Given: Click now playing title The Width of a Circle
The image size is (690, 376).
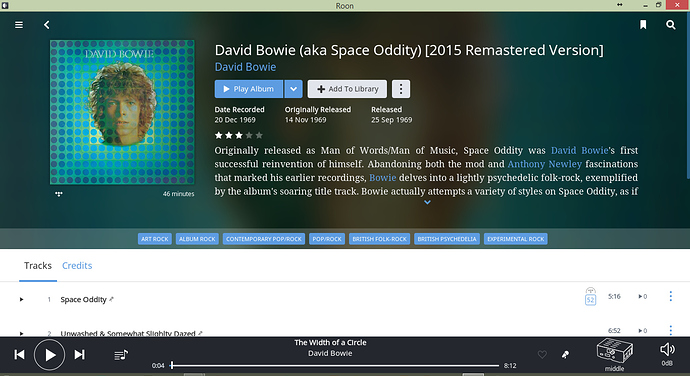Looking at the screenshot, I should (330, 343).
